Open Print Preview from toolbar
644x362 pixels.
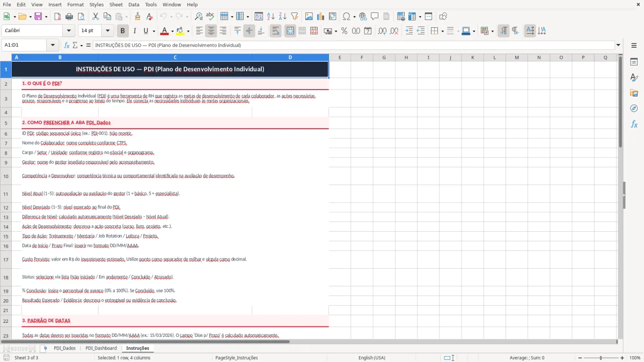[x=81, y=17]
